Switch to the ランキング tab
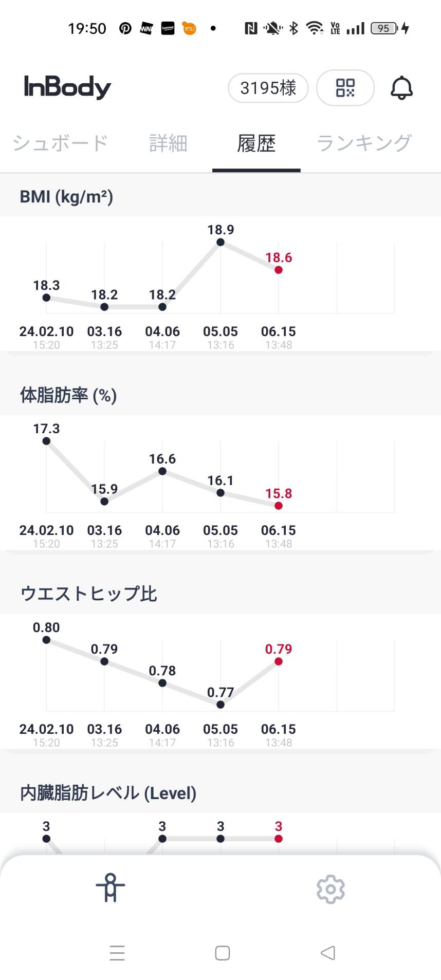 tap(364, 143)
